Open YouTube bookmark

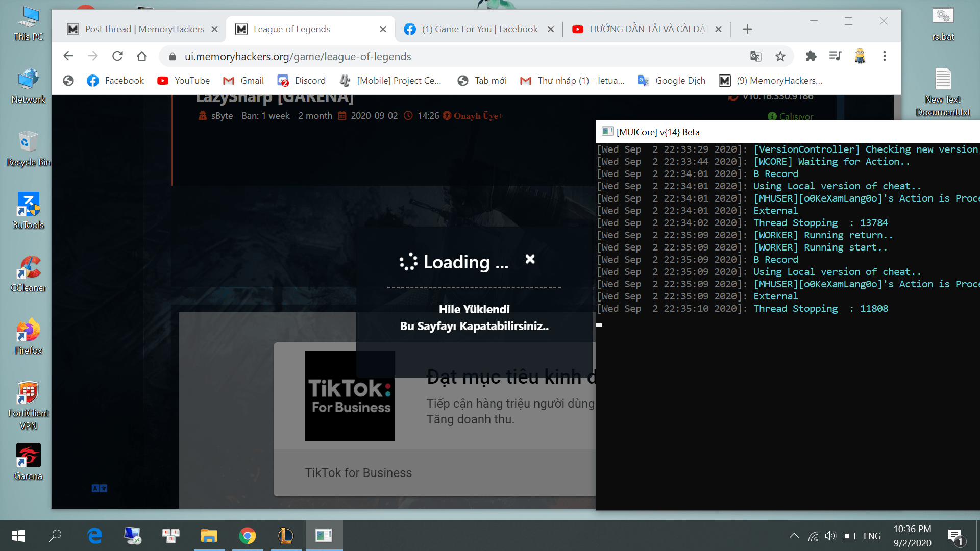[184, 81]
